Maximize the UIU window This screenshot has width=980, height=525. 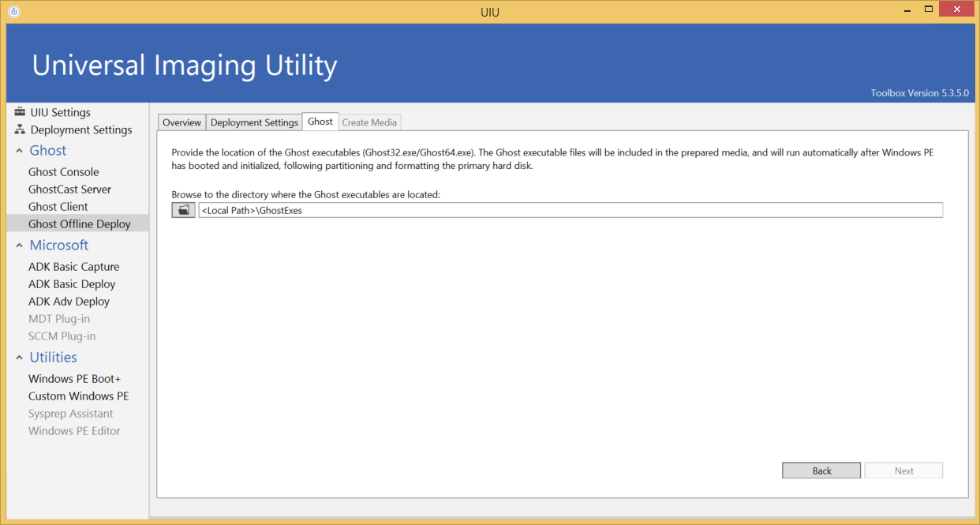point(929,10)
